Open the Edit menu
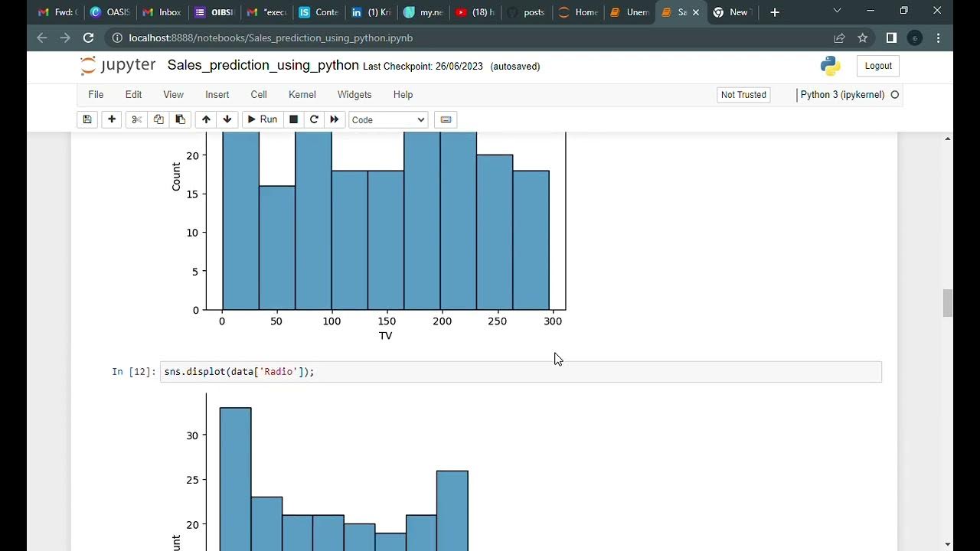980x551 pixels. tap(133, 95)
